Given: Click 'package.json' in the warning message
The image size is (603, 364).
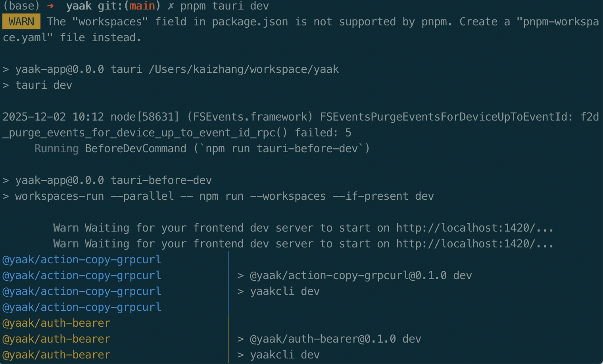Looking at the screenshot, I should [250, 22].
